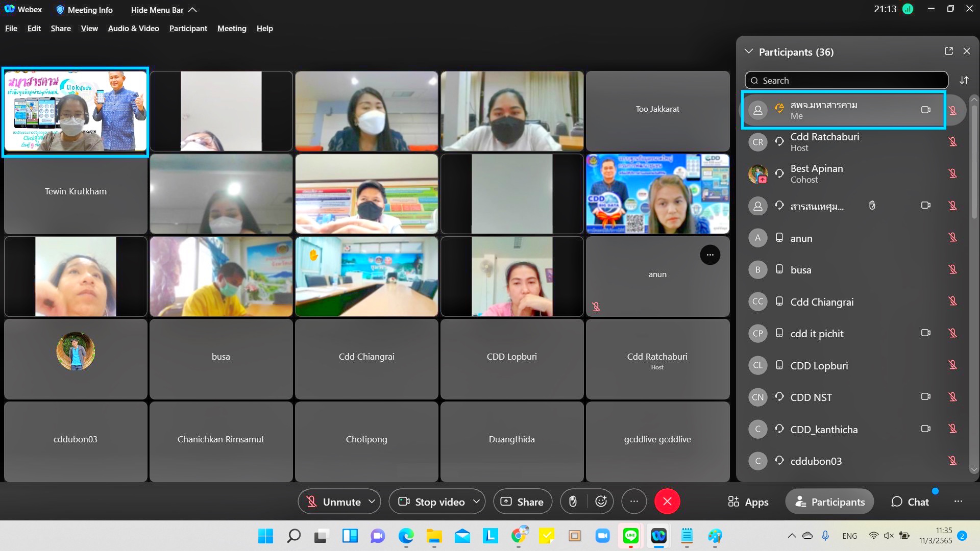Screen dimensions: 980x551
Task: Unmute the microphone
Action: coord(334,502)
